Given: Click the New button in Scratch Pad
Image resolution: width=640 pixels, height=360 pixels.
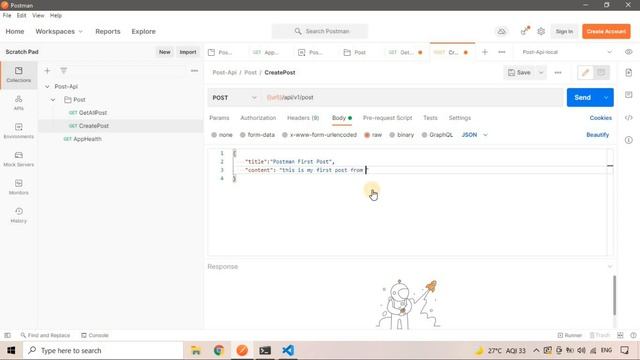Looking at the screenshot, I should click(164, 52).
